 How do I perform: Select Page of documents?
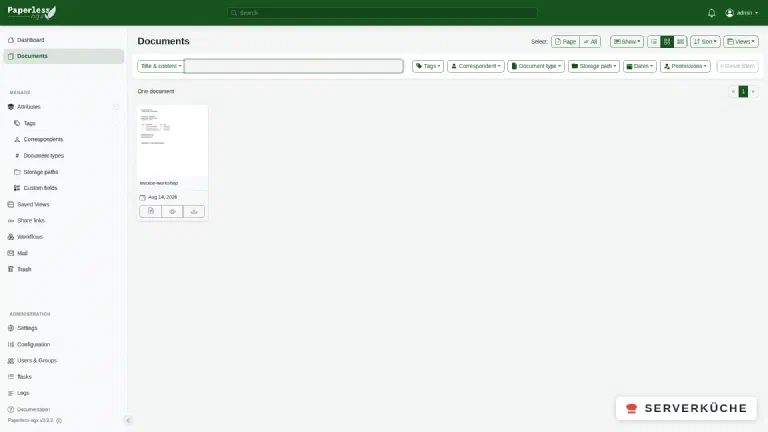(x=565, y=42)
